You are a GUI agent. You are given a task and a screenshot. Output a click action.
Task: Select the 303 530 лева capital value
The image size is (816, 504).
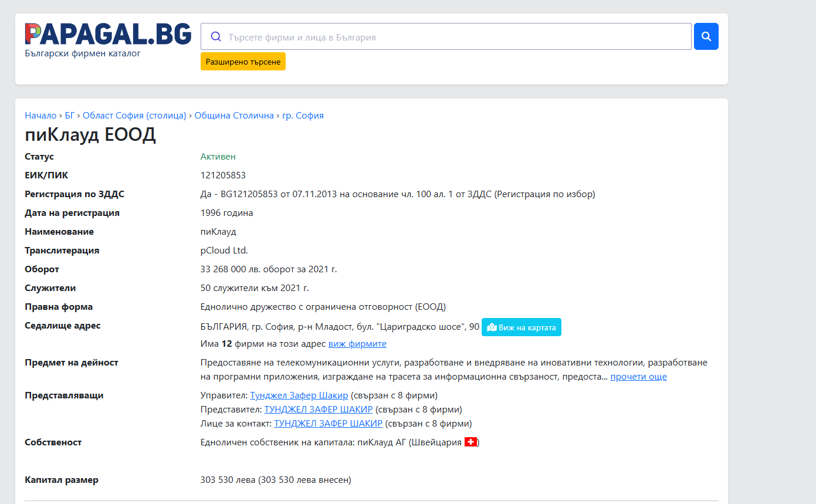coord(276,480)
